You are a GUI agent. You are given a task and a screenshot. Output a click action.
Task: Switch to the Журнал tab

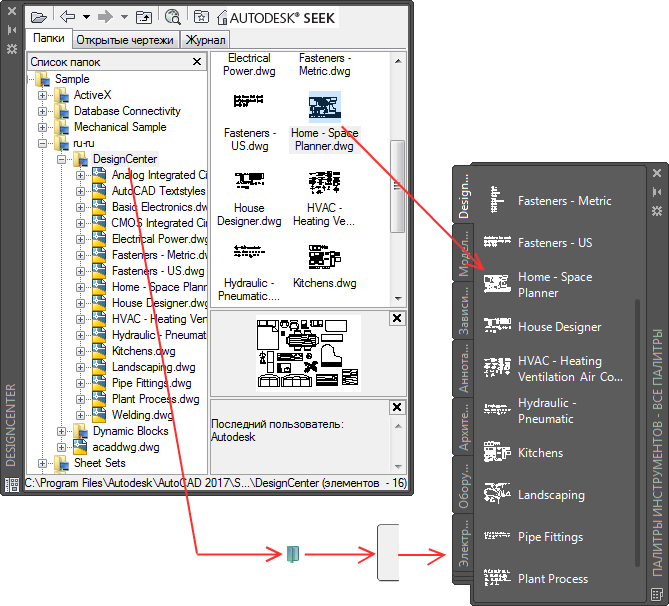coord(205,40)
